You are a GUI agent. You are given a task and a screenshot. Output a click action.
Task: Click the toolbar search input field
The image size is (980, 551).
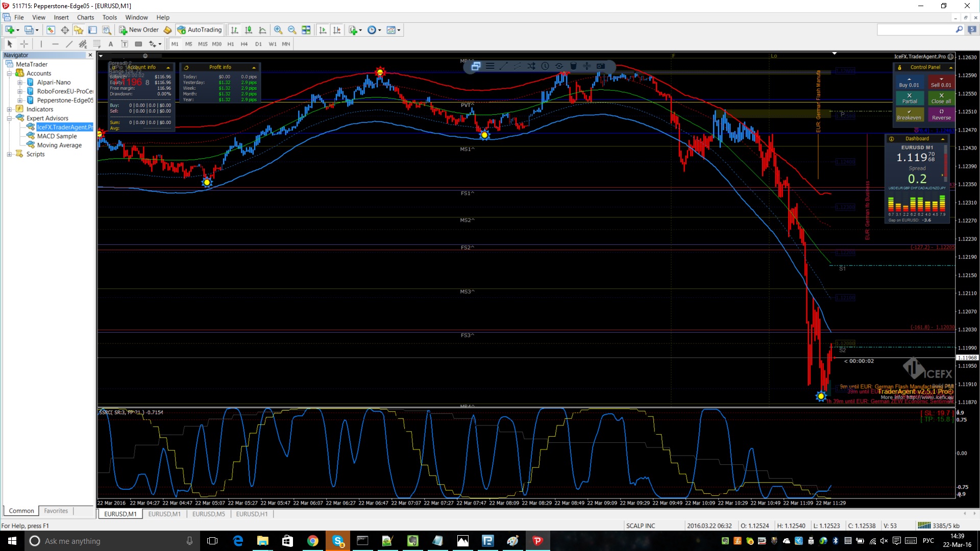click(x=916, y=30)
